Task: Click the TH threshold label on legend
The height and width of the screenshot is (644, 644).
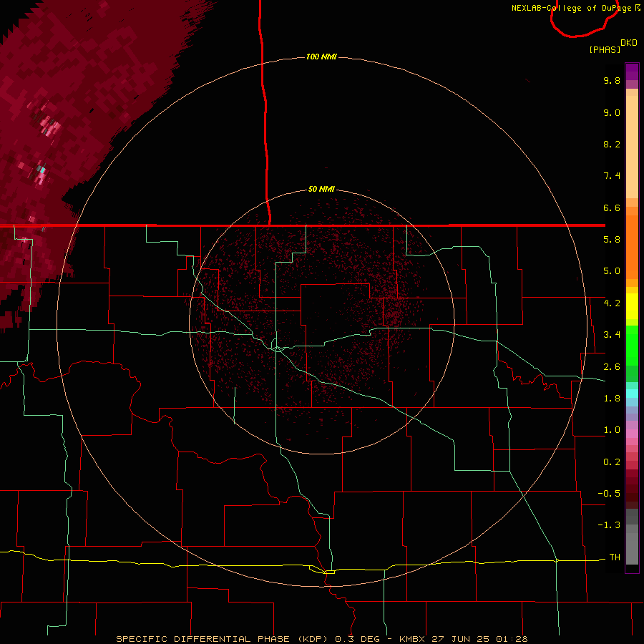Action: [615, 557]
